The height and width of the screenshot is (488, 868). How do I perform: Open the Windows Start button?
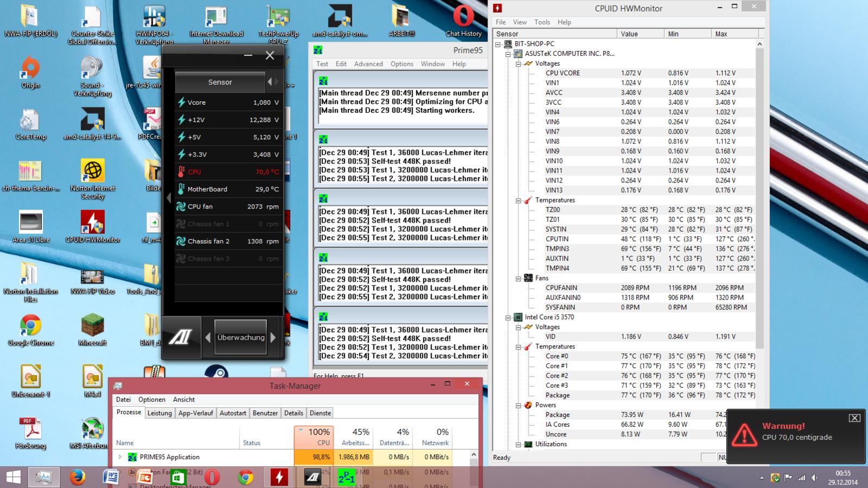pyautogui.click(x=13, y=477)
